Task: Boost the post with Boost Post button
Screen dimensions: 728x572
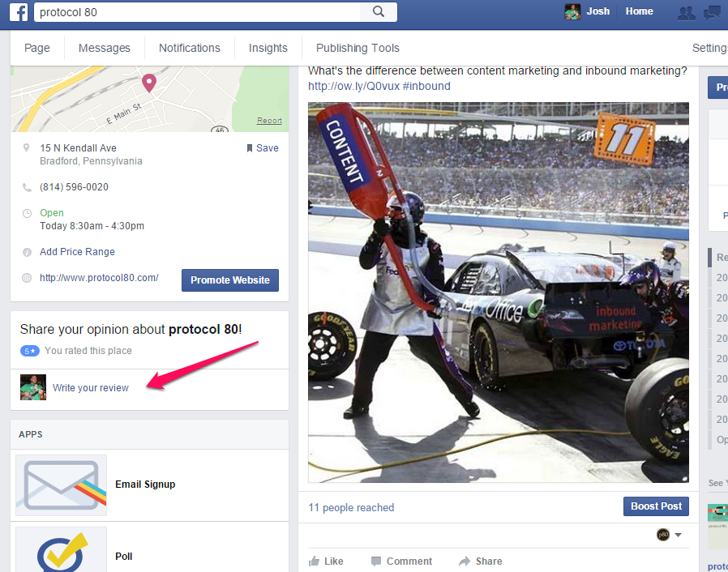Action: (x=656, y=506)
